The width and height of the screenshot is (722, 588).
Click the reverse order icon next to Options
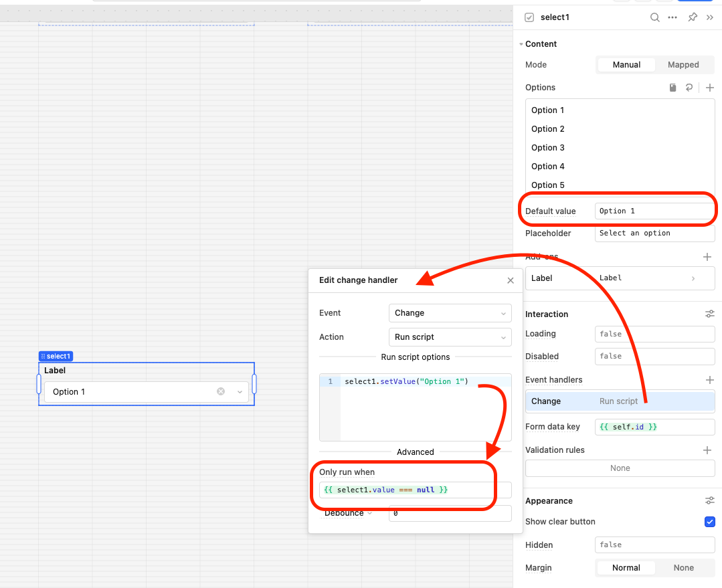tap(689, 87)
